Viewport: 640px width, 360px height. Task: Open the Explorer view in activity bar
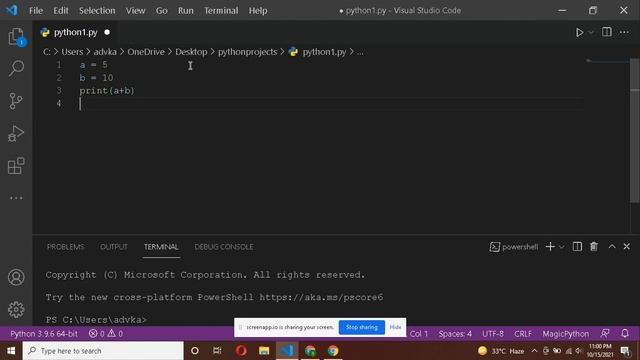16,37
